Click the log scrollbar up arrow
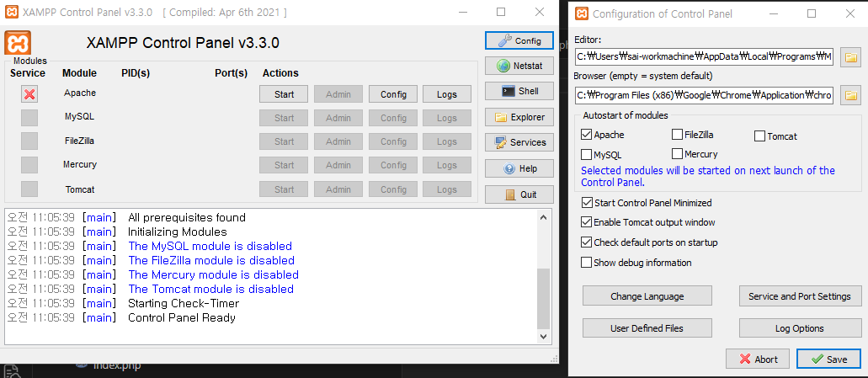Image resolution: width=868 pixels, height=378 pixels. click(544, 217)
